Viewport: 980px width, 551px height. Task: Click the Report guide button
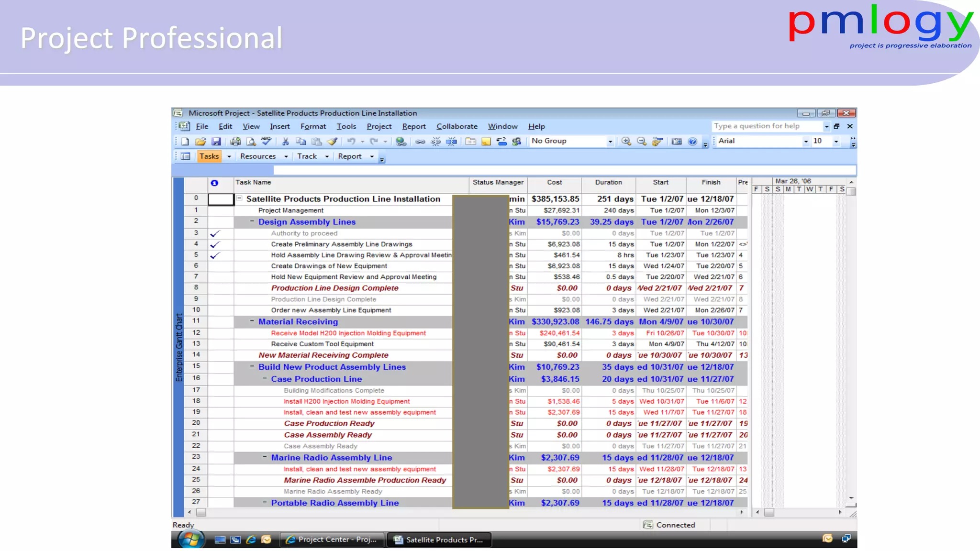(350, 156)
